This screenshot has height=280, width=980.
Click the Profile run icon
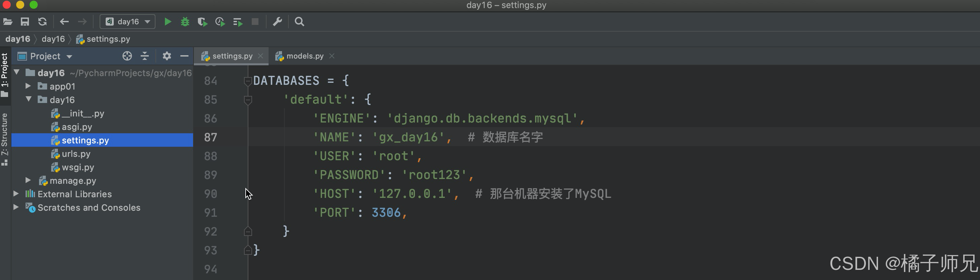(x=220, y=22)
